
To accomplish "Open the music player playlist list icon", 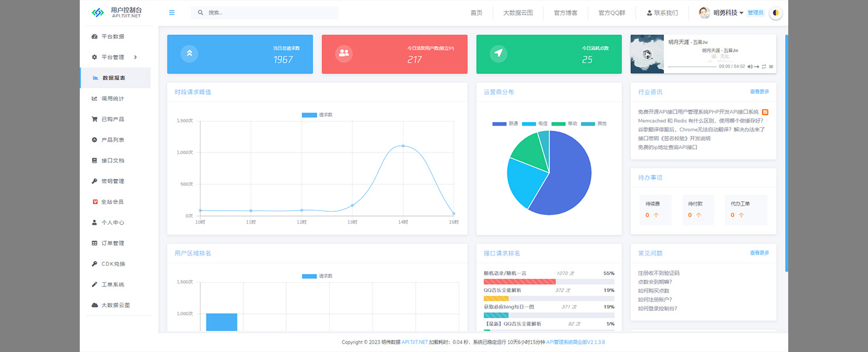I will pos(771,67).
